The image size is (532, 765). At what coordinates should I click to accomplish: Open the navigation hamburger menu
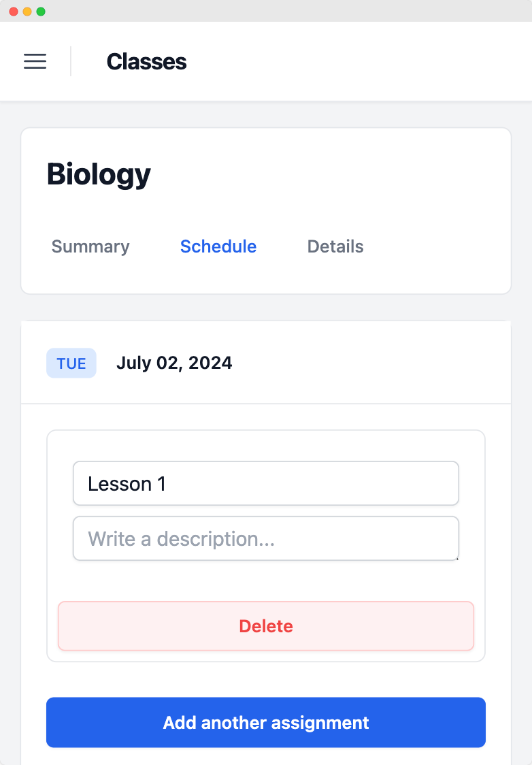pyautogui.click(x=35, y=61)
